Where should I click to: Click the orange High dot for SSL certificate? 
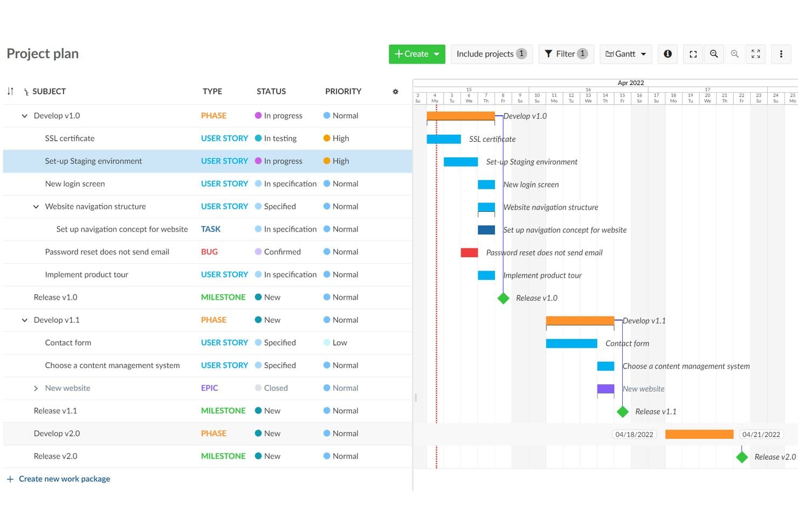pos(327,139)
